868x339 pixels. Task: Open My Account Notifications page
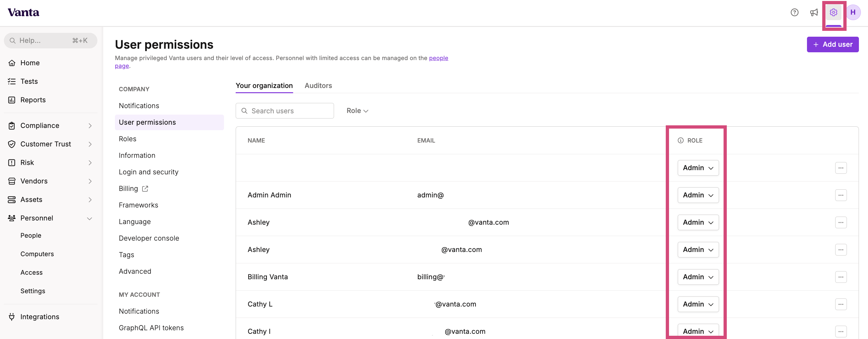coord(139,311)
